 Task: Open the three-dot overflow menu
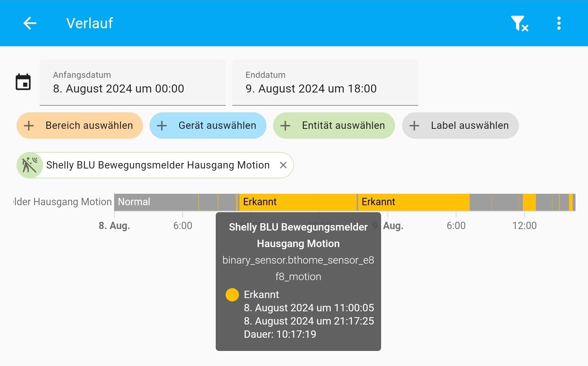(559, 23)
